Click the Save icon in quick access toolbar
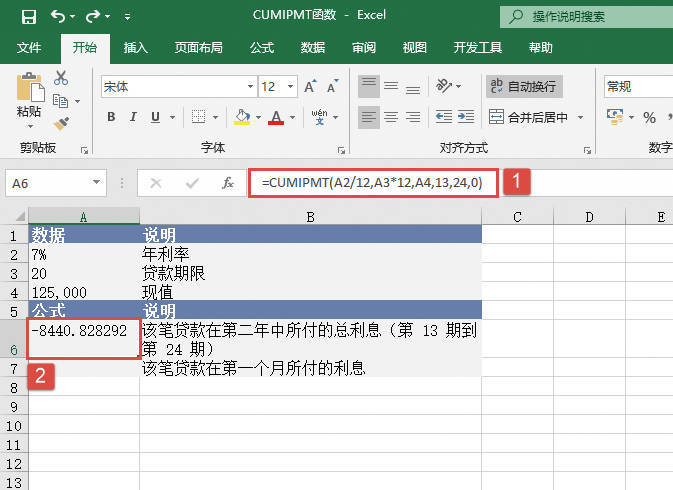Screen dimensions: 673x490 (x=28, y=17)
